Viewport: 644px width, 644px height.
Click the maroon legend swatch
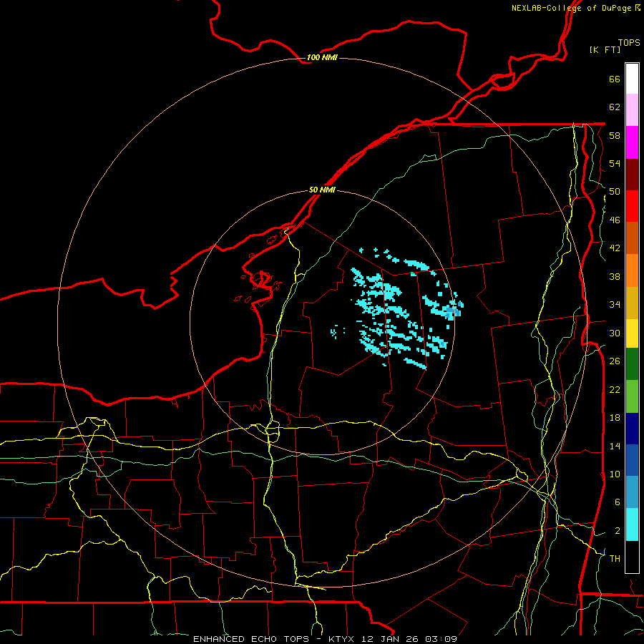(632, 174)
